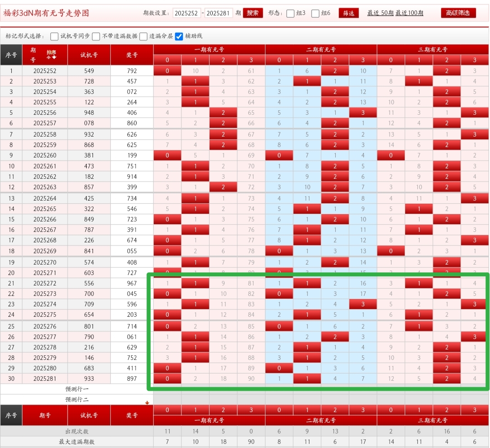This screenshot has width=490, height=448.
Task: Click the 试机号 header in the top table header
Action: (x=89, y=55)
